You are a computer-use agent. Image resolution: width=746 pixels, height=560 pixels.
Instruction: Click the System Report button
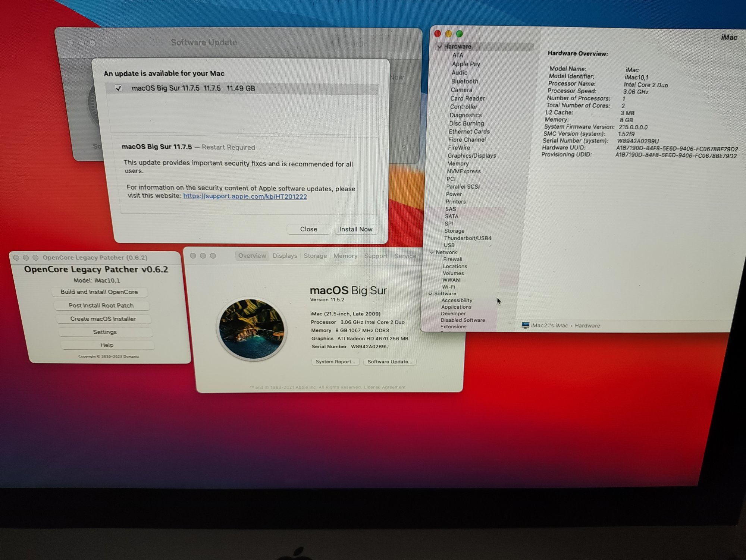pyautogui.click(x=335, y=362)
